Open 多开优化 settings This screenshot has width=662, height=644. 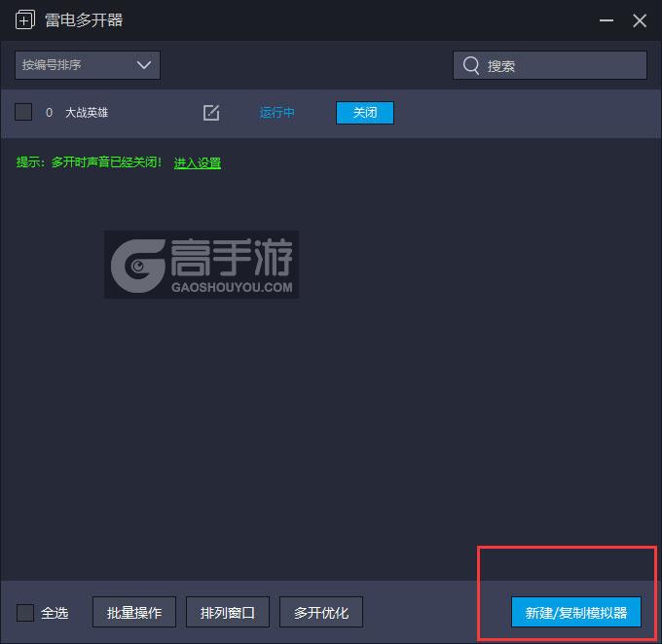321,612
